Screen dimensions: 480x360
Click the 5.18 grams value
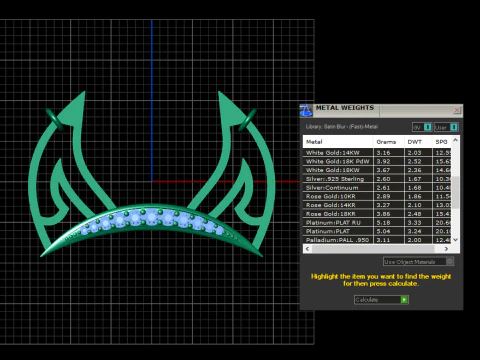point(383,223)
